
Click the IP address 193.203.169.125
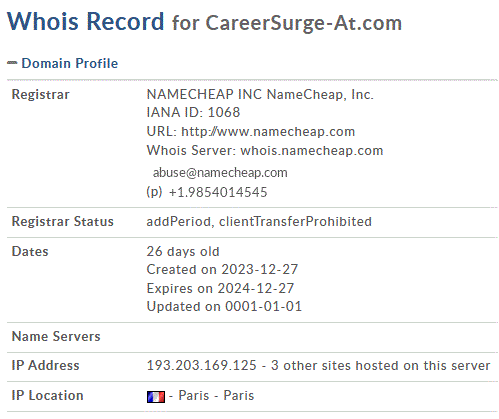click(x=202, y=366)
